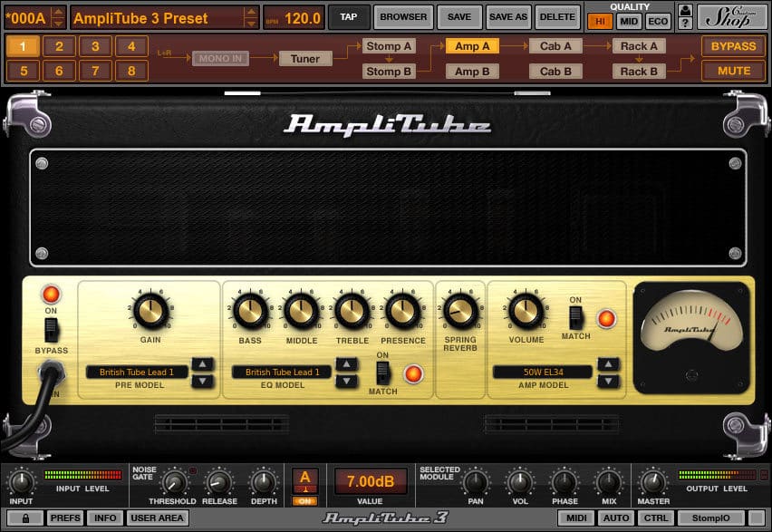Open the StompIO control
The height and width of the screenshot is (532, 772).
[x=712, y=517]
